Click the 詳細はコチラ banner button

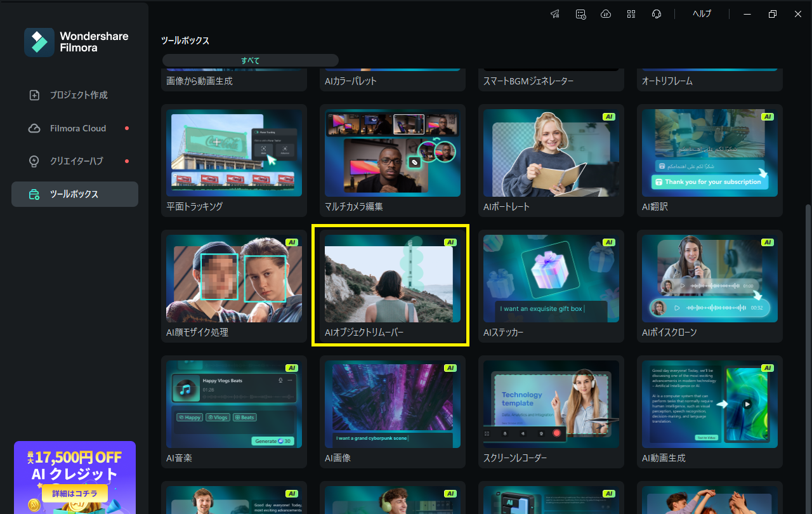[75, 493]
